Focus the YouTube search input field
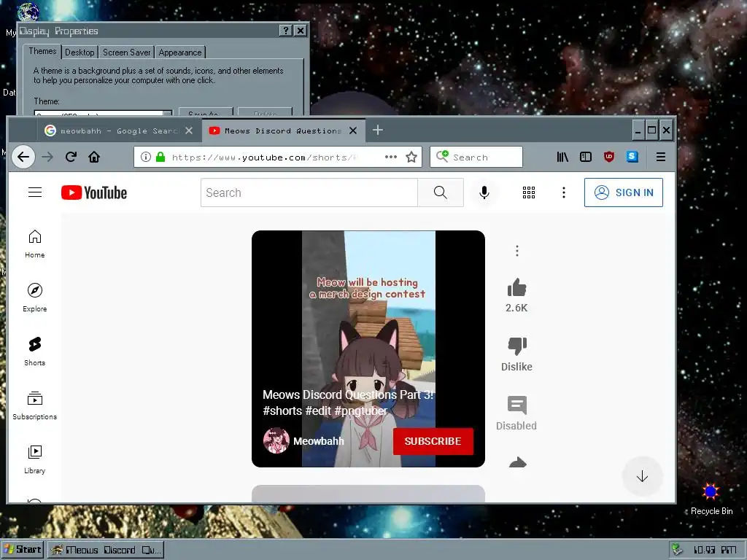 pyautogui.click(x=309, y=192)
